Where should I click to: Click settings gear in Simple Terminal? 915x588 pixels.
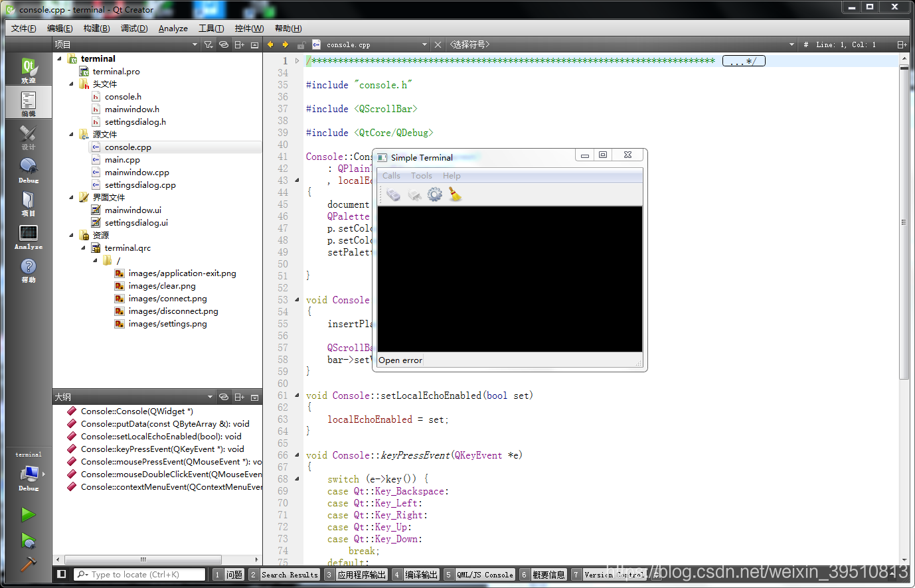tap(435, 194)
